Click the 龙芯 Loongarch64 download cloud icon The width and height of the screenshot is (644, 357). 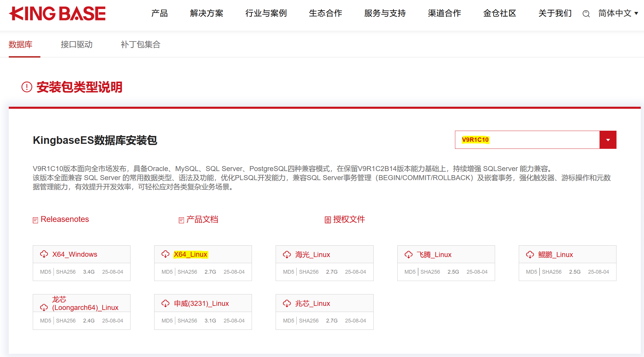44,307
